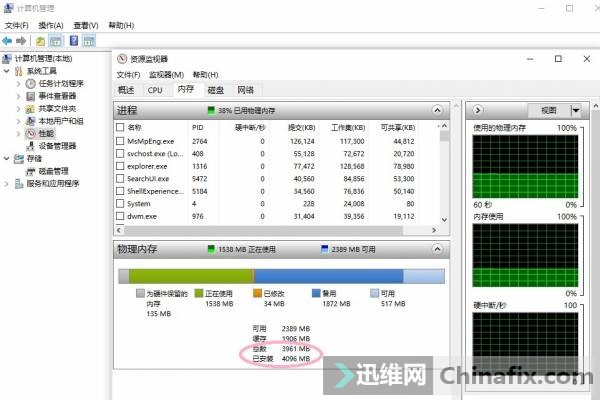Collapse the 存储 tree branch
Screen dimensions: 600x400
[7, 158]
